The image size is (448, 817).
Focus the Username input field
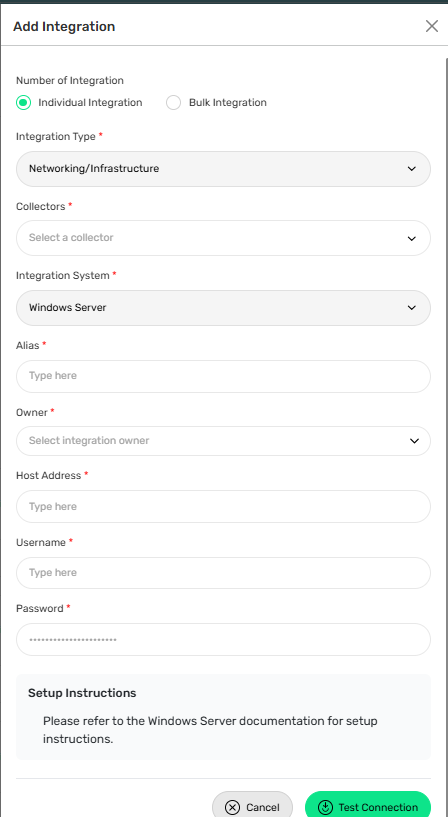point(223,573)
